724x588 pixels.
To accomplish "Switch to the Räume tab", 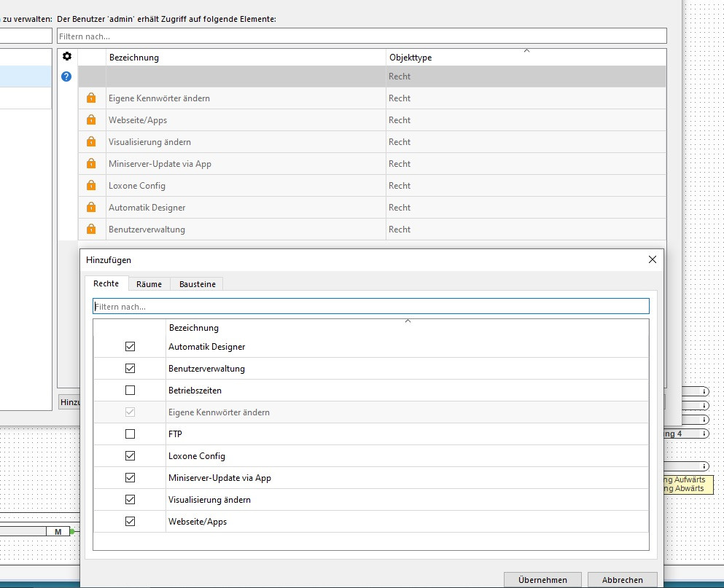I will [x=149, y=284].
